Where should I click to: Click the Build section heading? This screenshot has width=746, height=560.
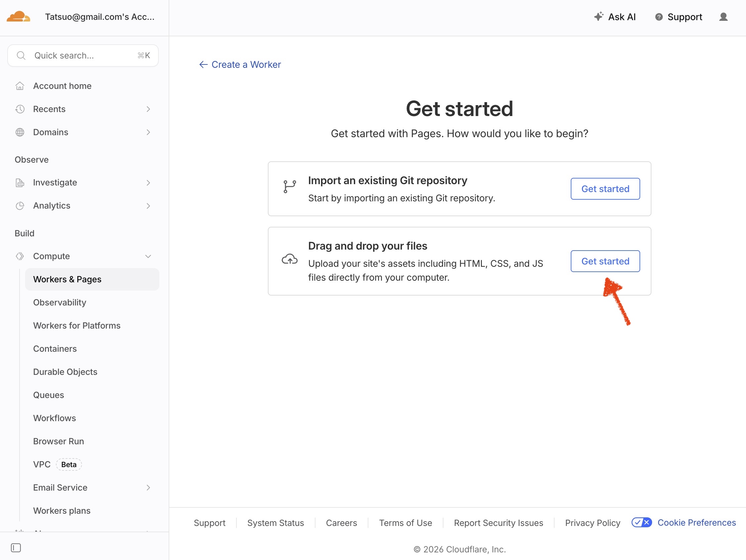pos(24,233)
